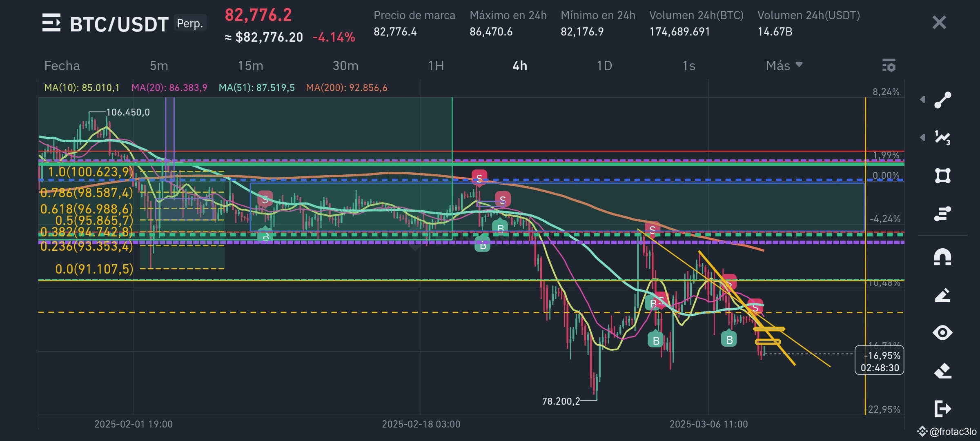Select the Fibonacci levels tool
This screenshot has height=441, width=980.
click(x=942, y=214)
